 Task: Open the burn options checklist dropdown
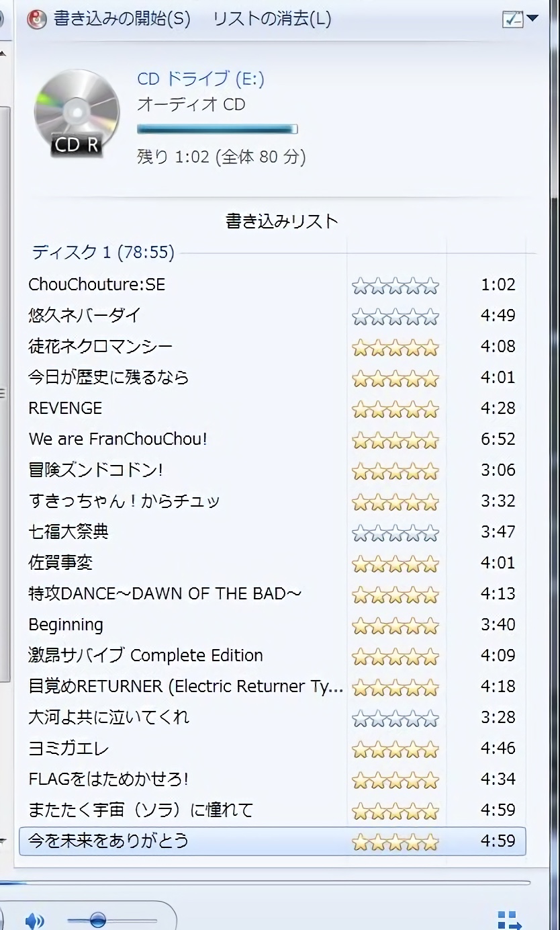pyautogui.click(x=520, y=19)
